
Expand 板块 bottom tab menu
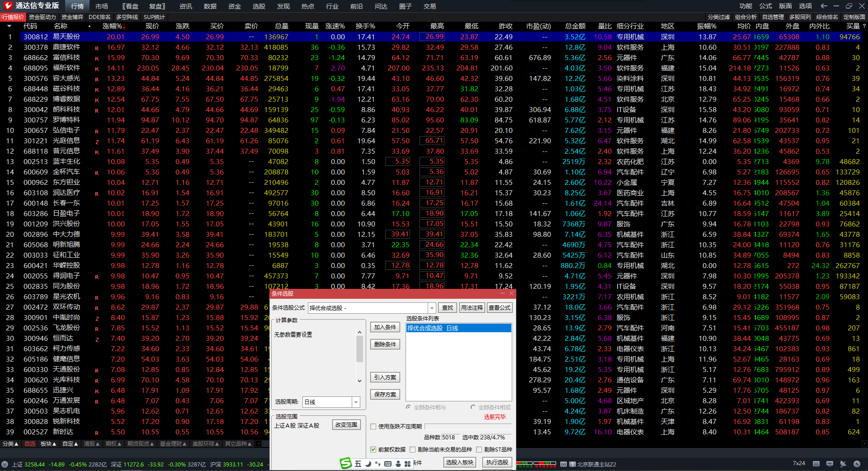point(48,444)
